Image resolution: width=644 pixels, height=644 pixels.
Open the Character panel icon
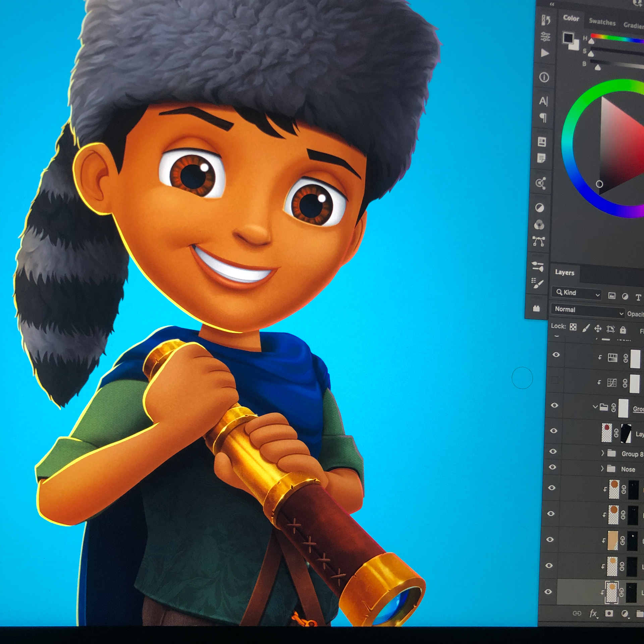pos(543,101)
